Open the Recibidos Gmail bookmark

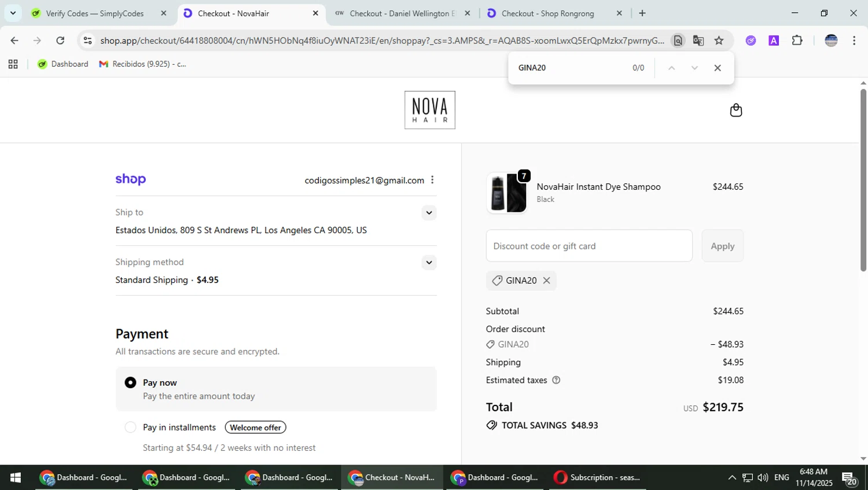[x=143, y=64]
